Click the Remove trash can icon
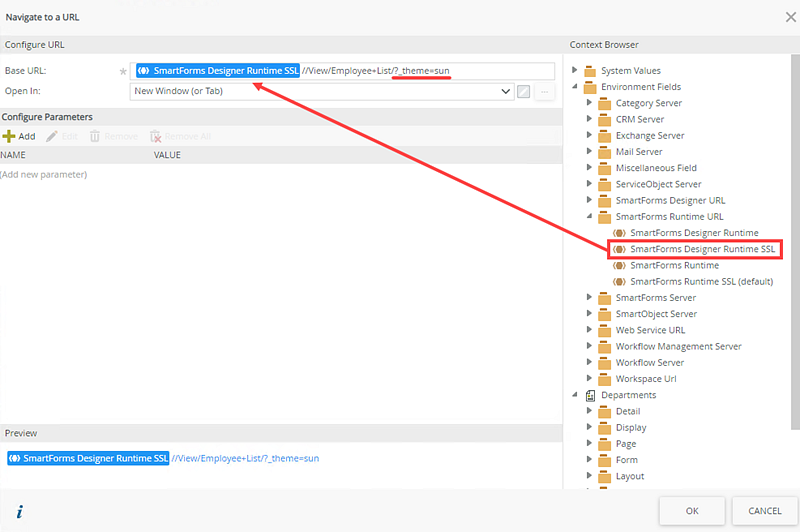Viewport: 800px width, 532px height. tap(95, 136)
